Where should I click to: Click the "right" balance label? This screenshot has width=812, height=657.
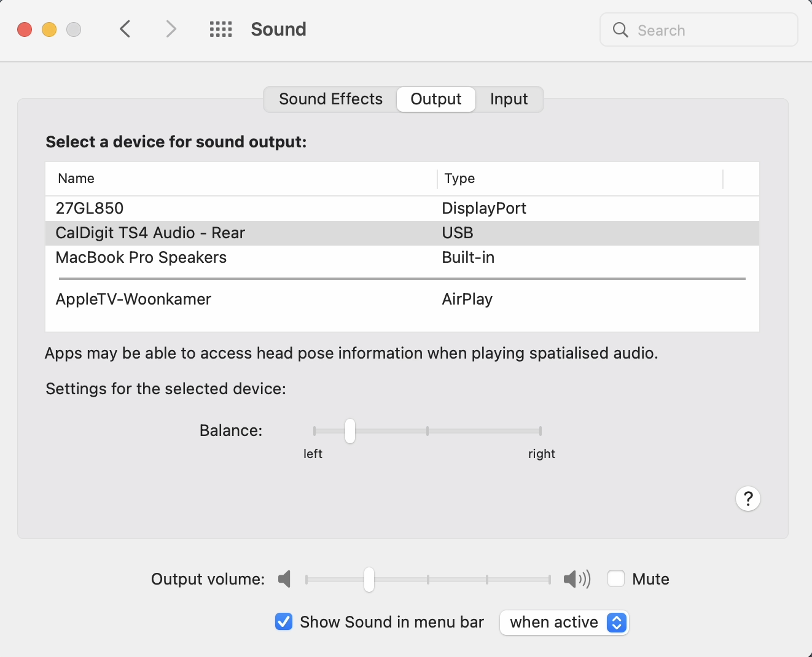click(542, 454)
